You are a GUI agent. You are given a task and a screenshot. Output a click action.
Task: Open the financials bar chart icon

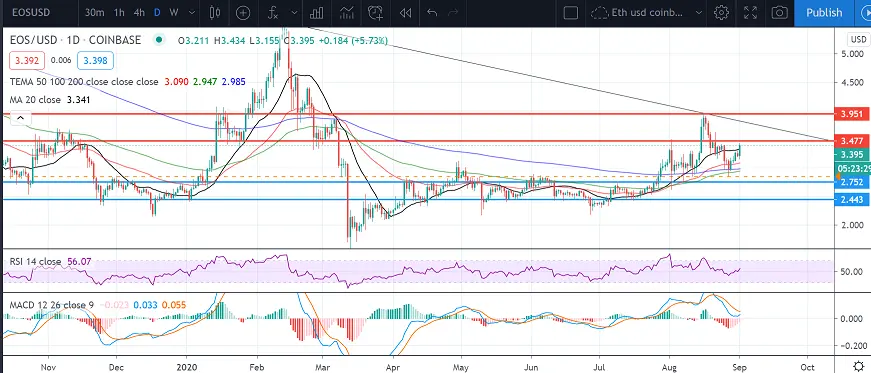(317, 13)
